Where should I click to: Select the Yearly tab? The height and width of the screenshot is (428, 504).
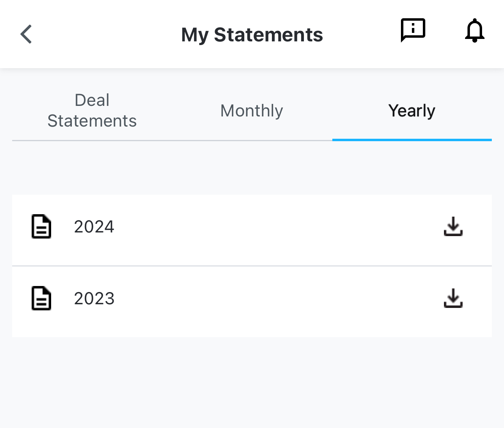(411, 111)
